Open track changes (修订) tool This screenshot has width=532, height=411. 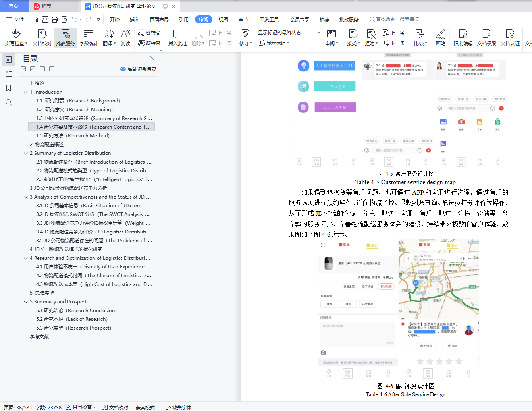[246, 38]
